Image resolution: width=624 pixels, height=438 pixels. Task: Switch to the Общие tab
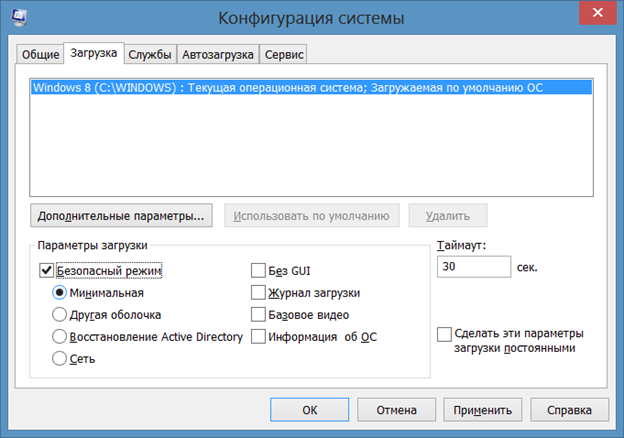[41, 54]
